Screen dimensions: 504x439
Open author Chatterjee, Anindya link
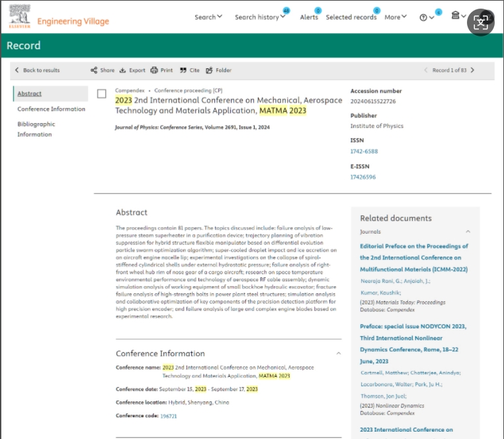435,373
